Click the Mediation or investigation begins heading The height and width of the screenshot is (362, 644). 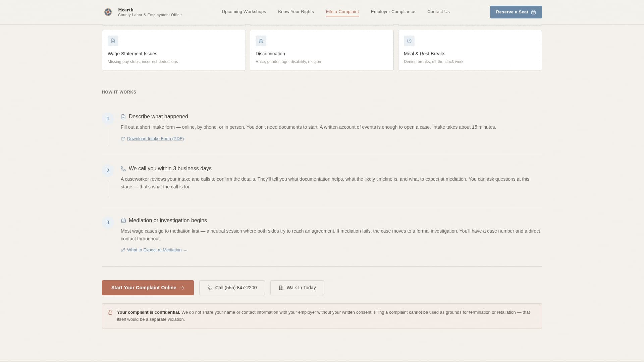168,221
